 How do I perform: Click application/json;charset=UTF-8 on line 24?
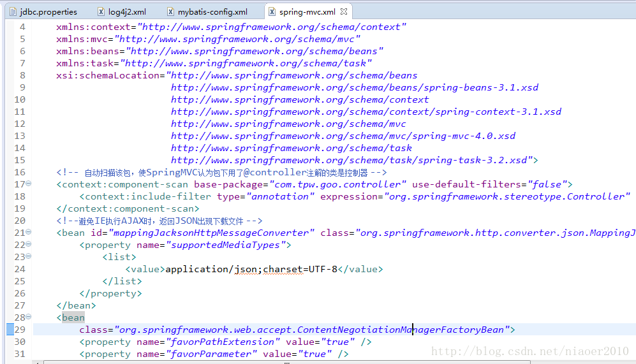251,269
